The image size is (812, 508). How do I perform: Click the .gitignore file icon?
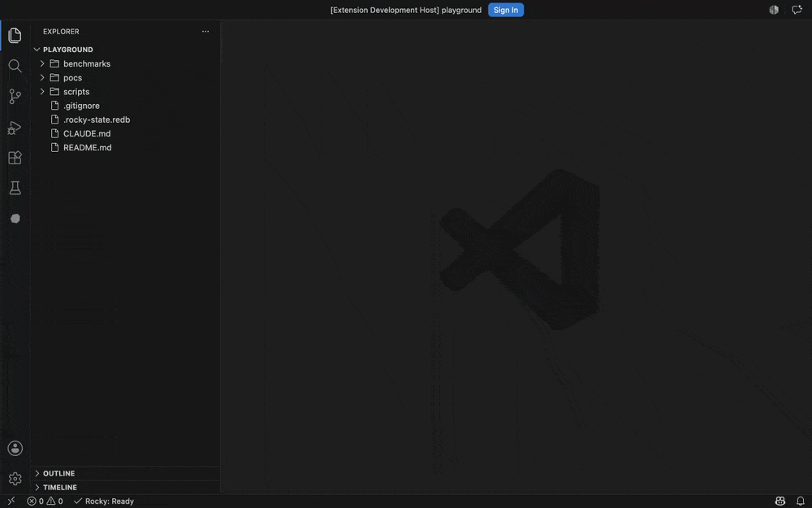[54, 105]
